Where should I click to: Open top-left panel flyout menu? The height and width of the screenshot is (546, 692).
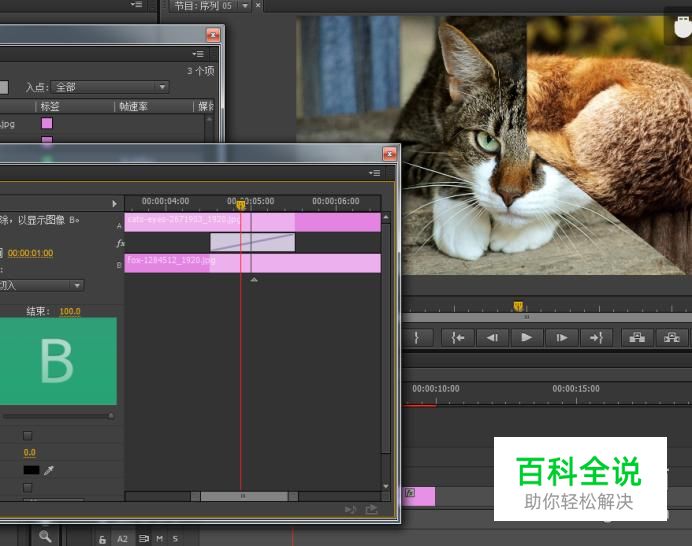(136, 5)
